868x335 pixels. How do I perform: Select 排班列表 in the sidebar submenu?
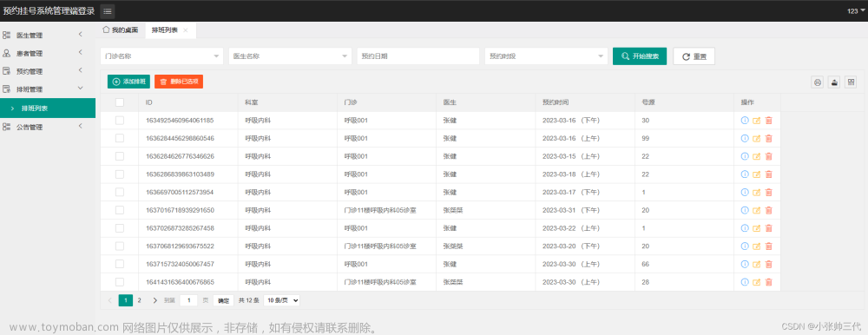coord(48,108)
